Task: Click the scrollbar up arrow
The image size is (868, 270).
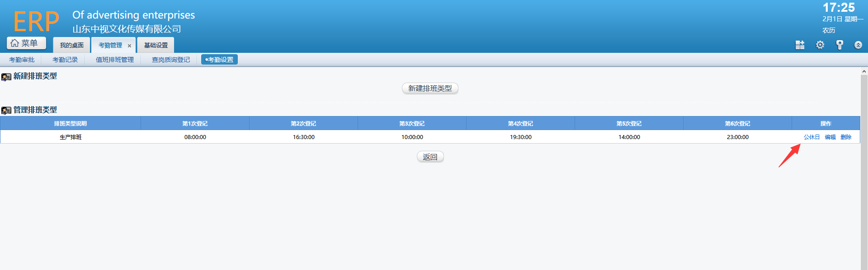Action: [x=864, y=71]
